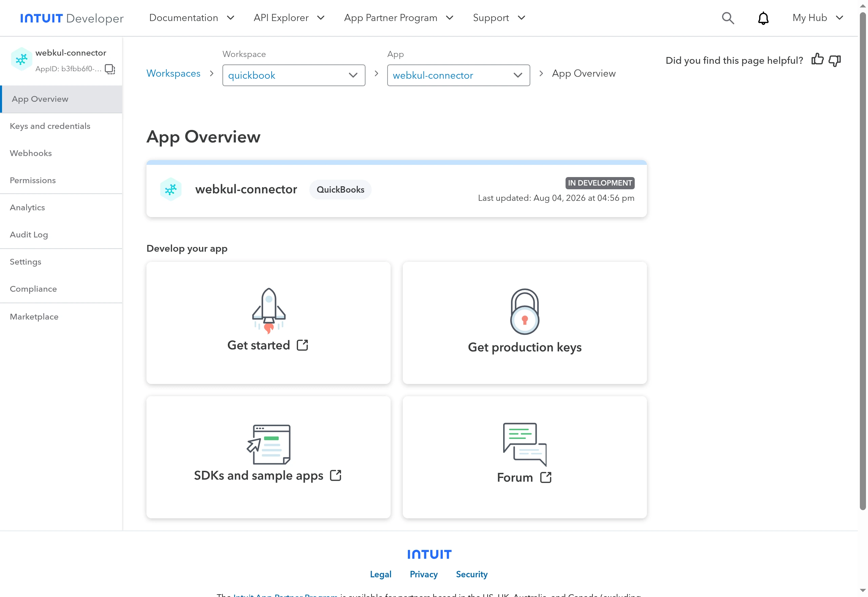The width and height of the screenshot is (868, 597).
Task: Click the Get started card title
Action: coord(259,345)
